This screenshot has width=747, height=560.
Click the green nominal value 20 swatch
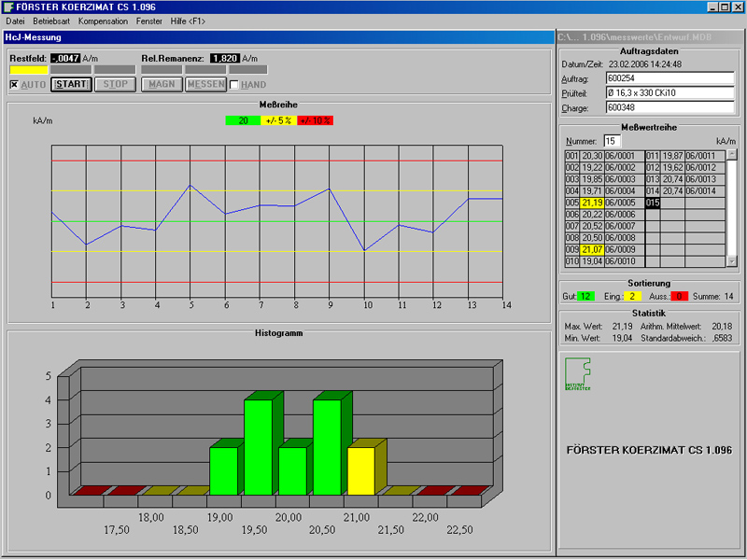click(243, 120)
